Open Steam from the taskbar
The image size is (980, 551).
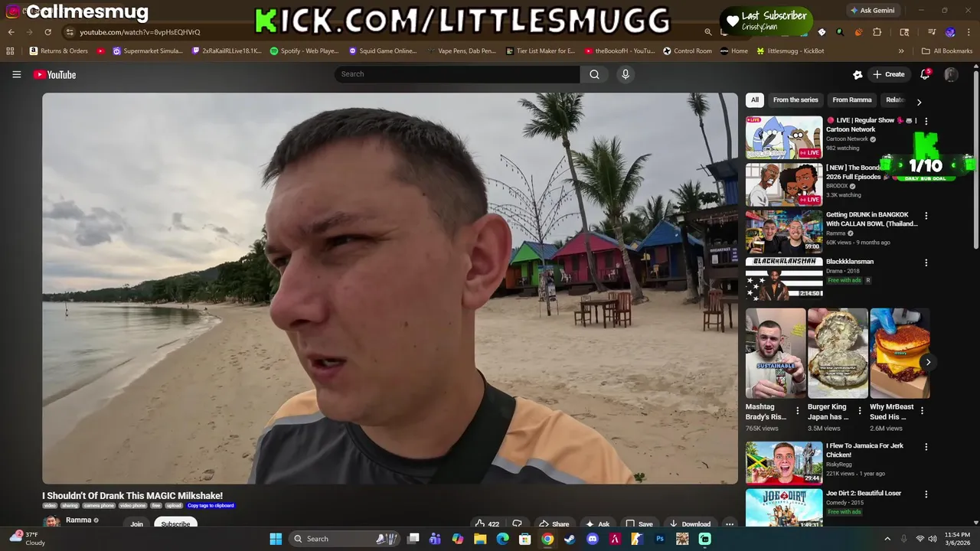click(x=570, y=539)
